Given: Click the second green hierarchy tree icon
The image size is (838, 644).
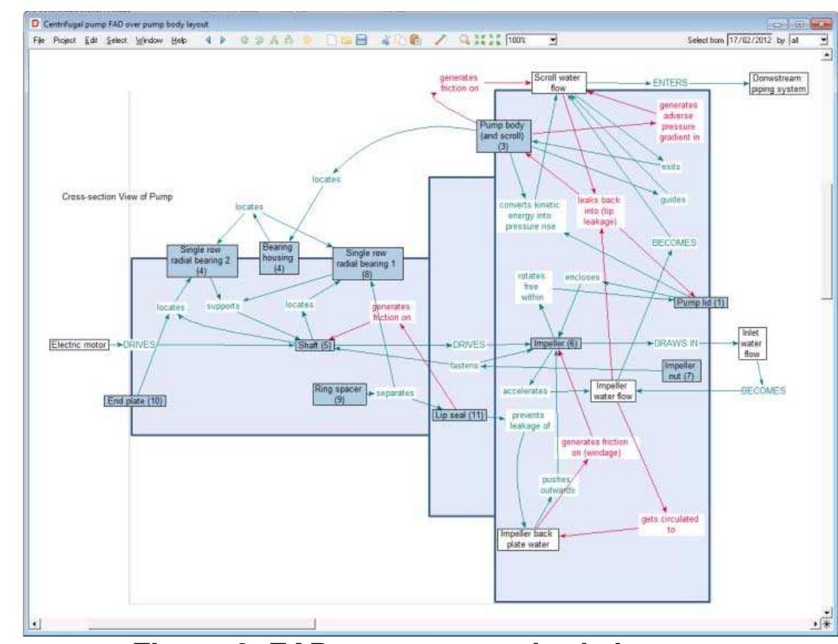Looking at the screenshot, I should (289, 40).
